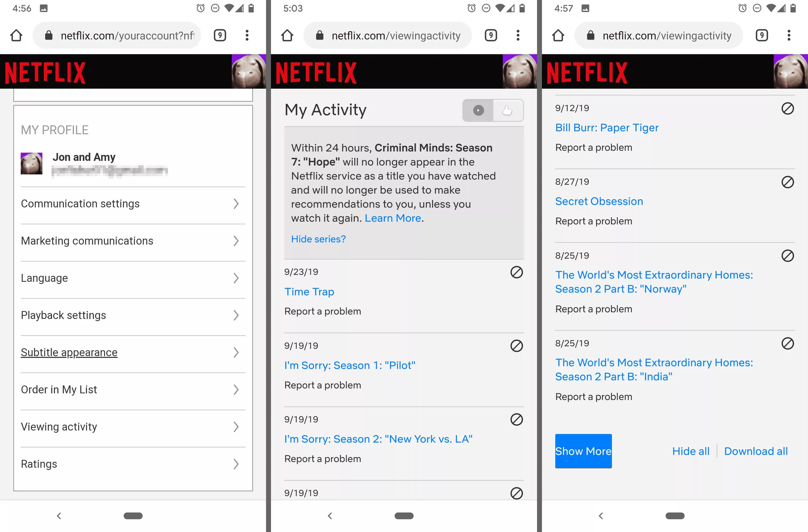Tap the Android back arrow on the left phone

pyautogui.click(x=59, y=516)
